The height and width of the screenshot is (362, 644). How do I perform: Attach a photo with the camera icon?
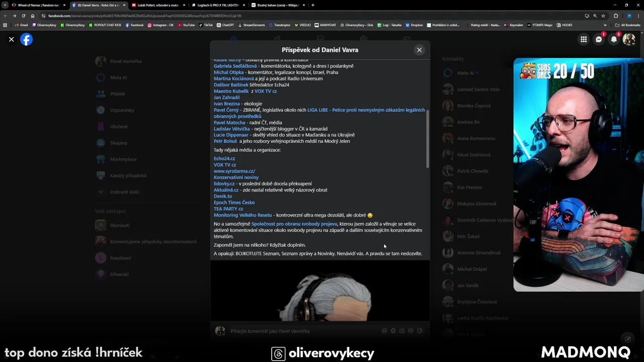[x=402, y=331]
